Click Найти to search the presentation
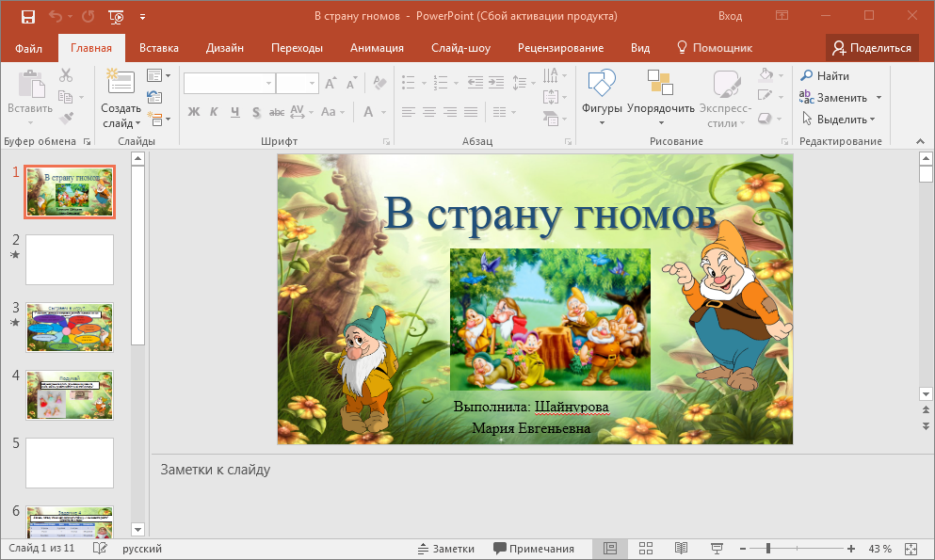935x560 pixels. [x=825, y=75]
